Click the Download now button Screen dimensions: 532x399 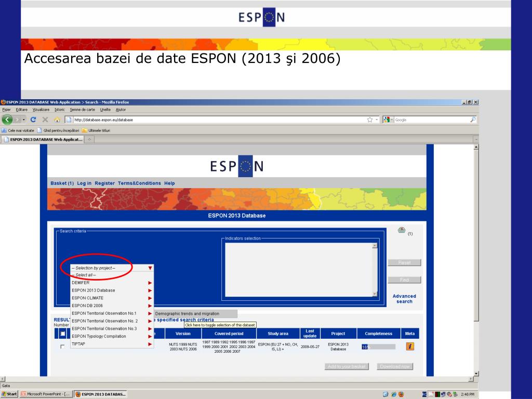coord(395,366)
